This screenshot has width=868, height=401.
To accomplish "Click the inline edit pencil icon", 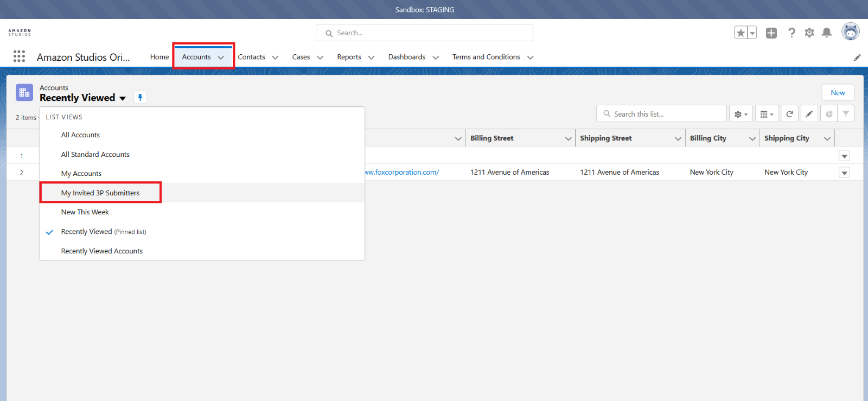I will [x=809, y=114].
